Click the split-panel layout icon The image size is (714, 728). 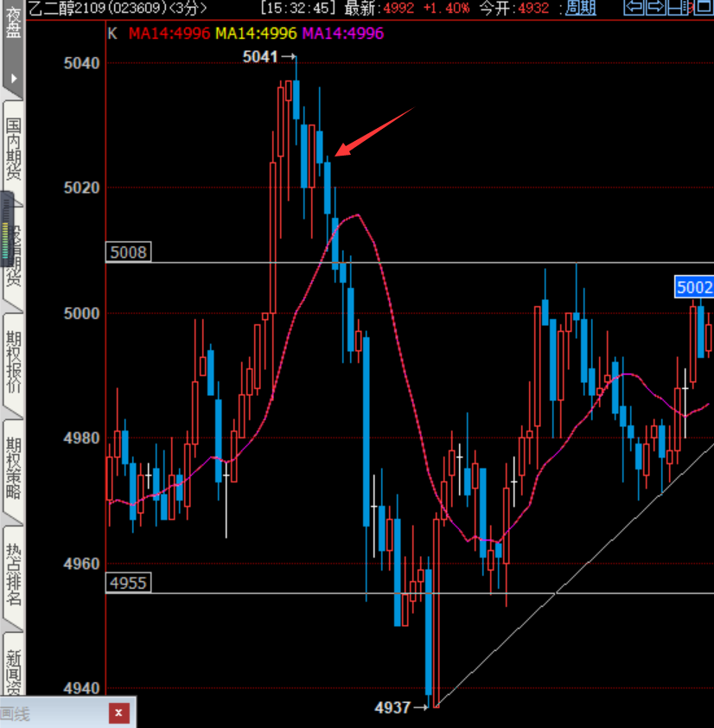click(x=679, y=8)
